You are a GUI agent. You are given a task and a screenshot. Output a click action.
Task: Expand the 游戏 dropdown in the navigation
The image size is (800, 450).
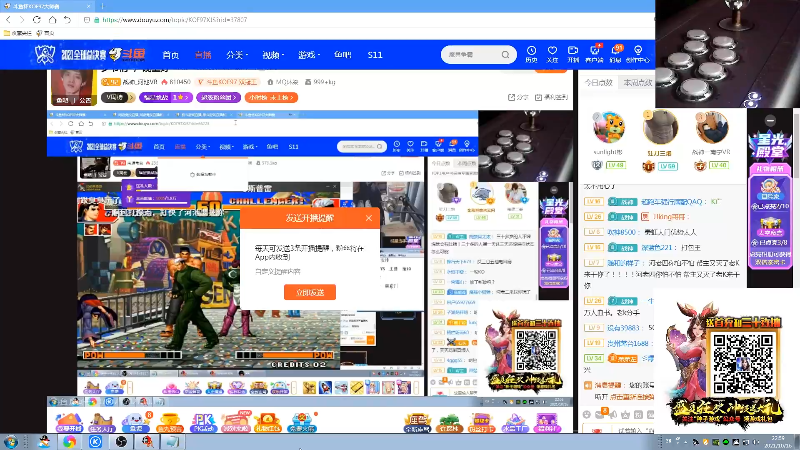click(309, 55)
